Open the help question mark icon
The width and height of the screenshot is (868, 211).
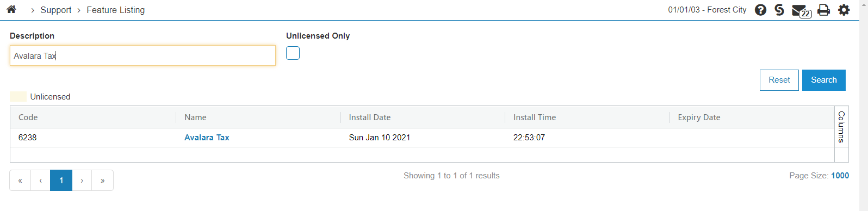pos(760,10)
